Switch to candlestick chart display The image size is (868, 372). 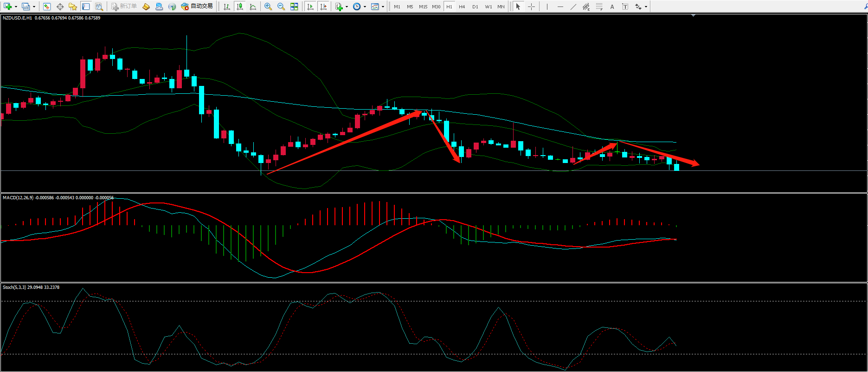(x=240, y=7)
